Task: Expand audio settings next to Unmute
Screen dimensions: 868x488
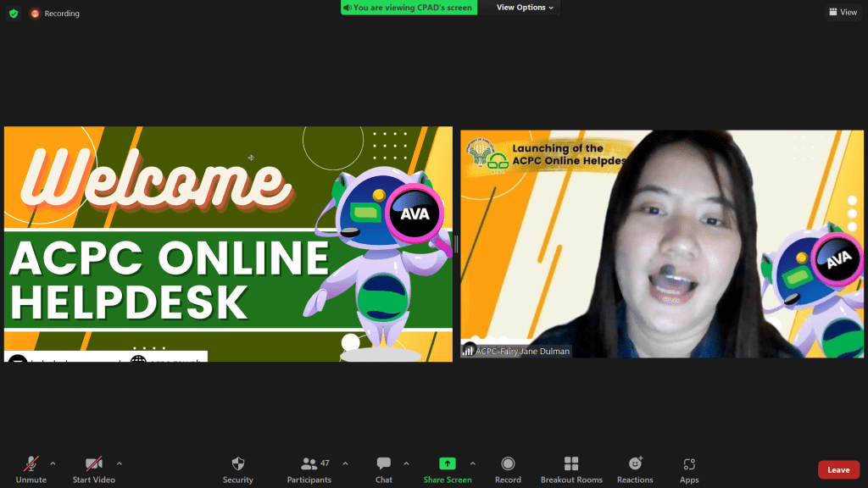Action: (x=52, y=464)
